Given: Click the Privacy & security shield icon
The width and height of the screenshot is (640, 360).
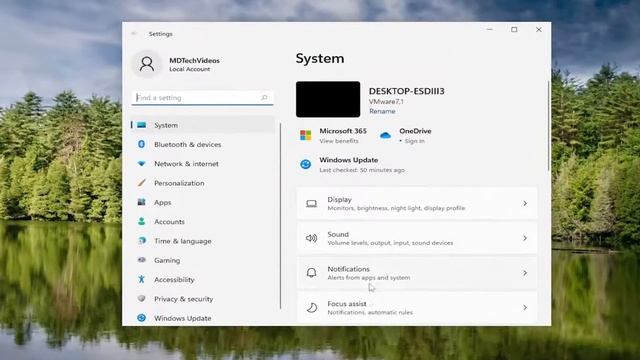Looking at the screenshot, I should click(x=142, y=298).
